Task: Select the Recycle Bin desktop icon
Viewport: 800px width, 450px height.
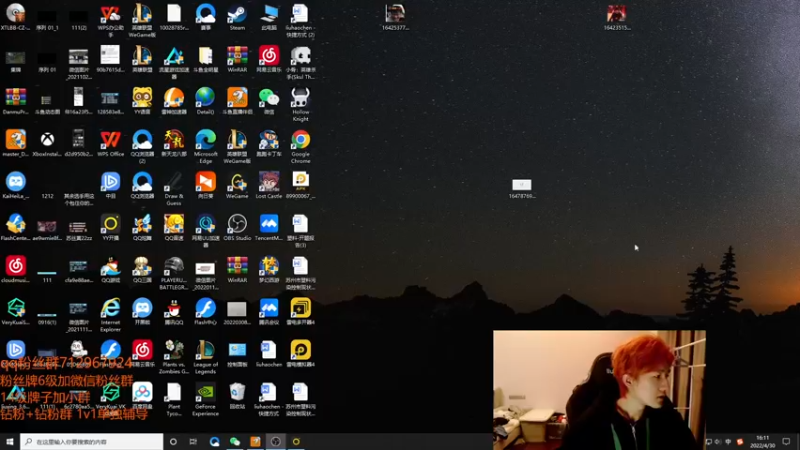Action: pyautogui.click(x=237, y=392)
